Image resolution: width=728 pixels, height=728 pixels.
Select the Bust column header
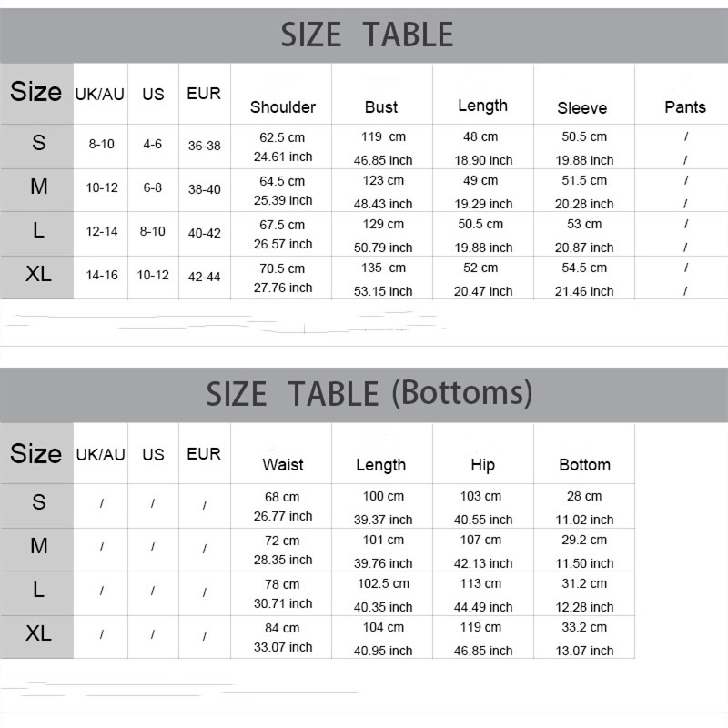381,107
